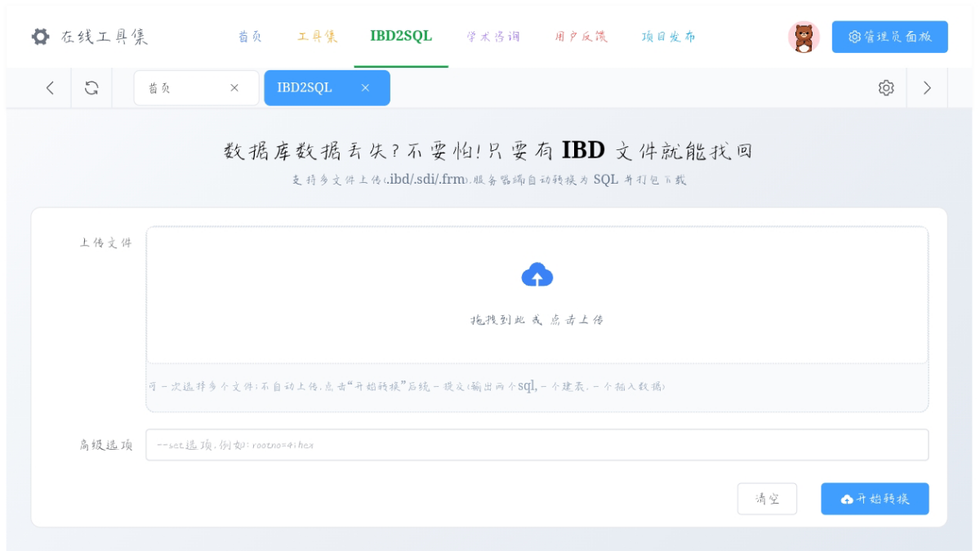This screenshot has width=980, height=551.
Task: Switch to the 首页 page tab
Action: [197, 88]
